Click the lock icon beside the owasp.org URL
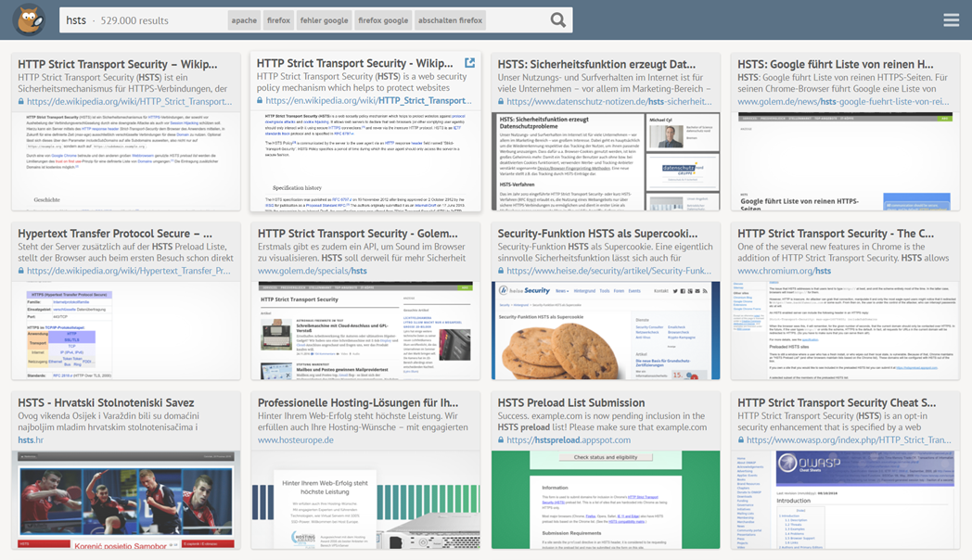Image resolution: width=972 pixels, height=560 pixels. pos(741,439)
